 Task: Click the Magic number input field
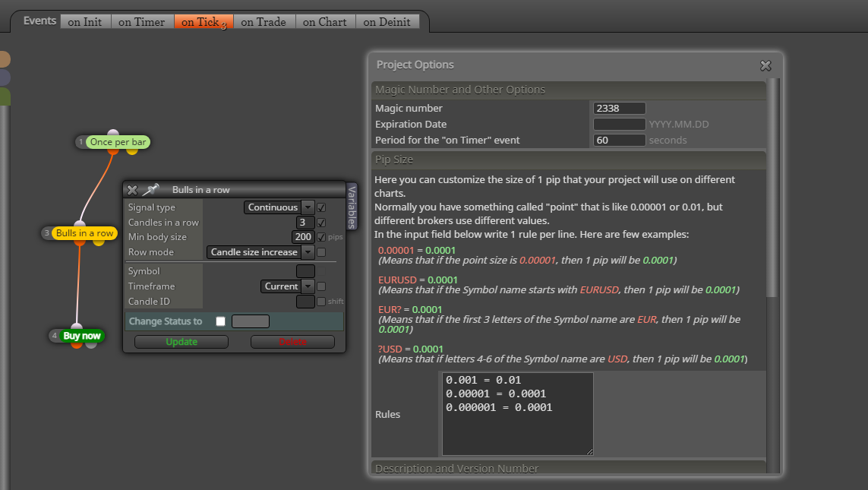coord(620,109)
